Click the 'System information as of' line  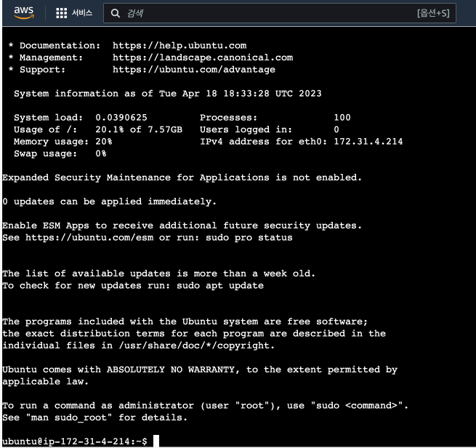(168, 94)
